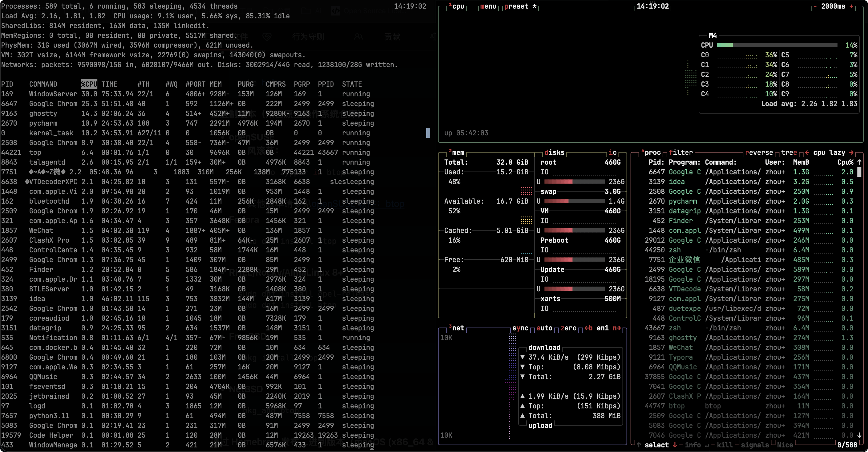Image resolution: width=868 pixels, height=452 pixels.
Task: Click the minus to decrease update interval
Action: click(x=815, y=6)
